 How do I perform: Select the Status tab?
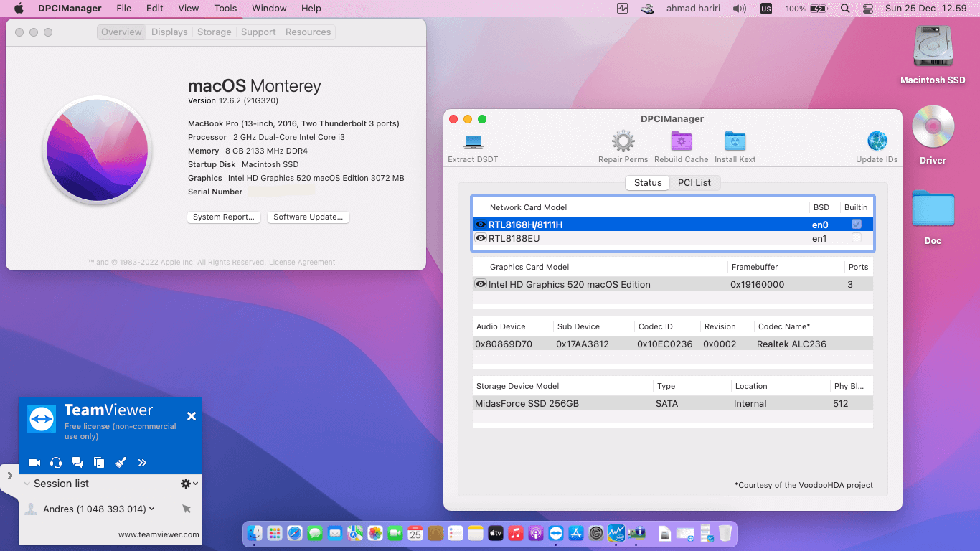click(x=648, y=182)
